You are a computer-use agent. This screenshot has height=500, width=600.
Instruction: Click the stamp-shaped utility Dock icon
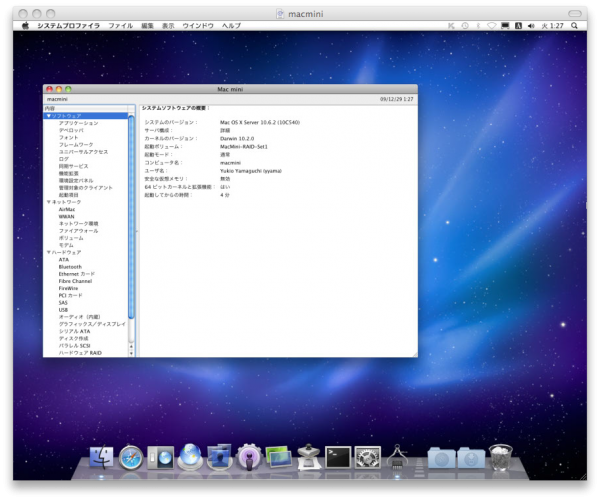click(308, 457)
